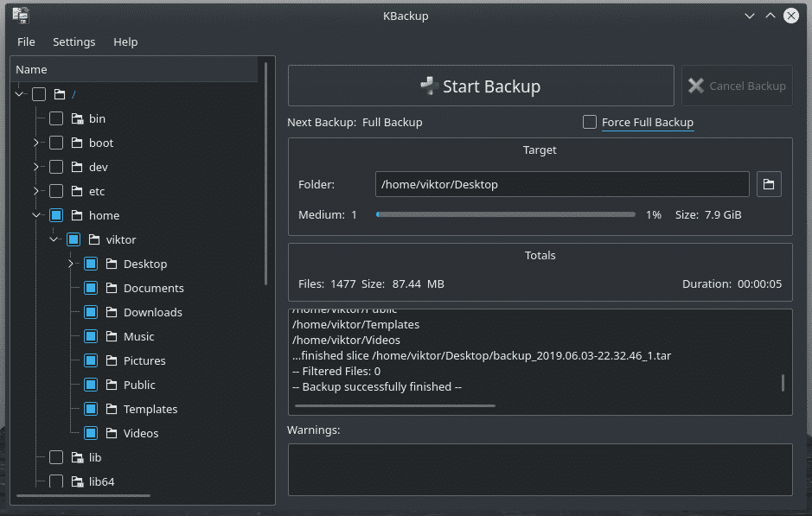The image size is (812, 516).
Task: Select the Documents tree row label
Action: 154,289
